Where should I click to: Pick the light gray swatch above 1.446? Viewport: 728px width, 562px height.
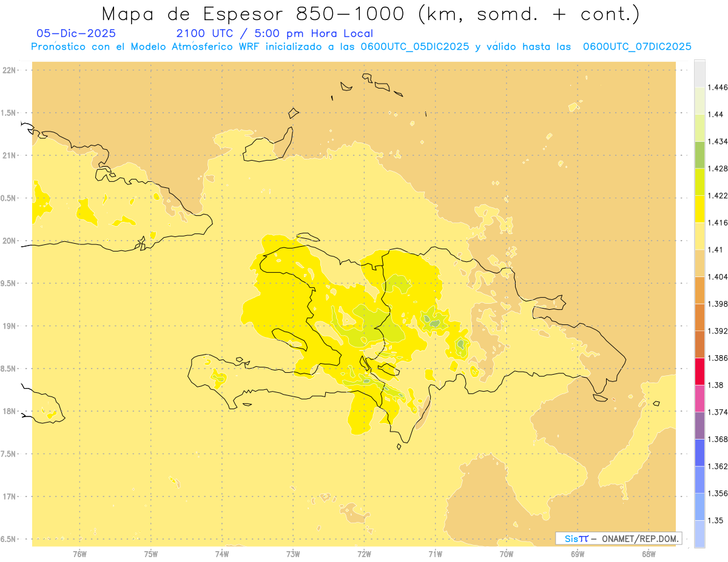point(699,73)
